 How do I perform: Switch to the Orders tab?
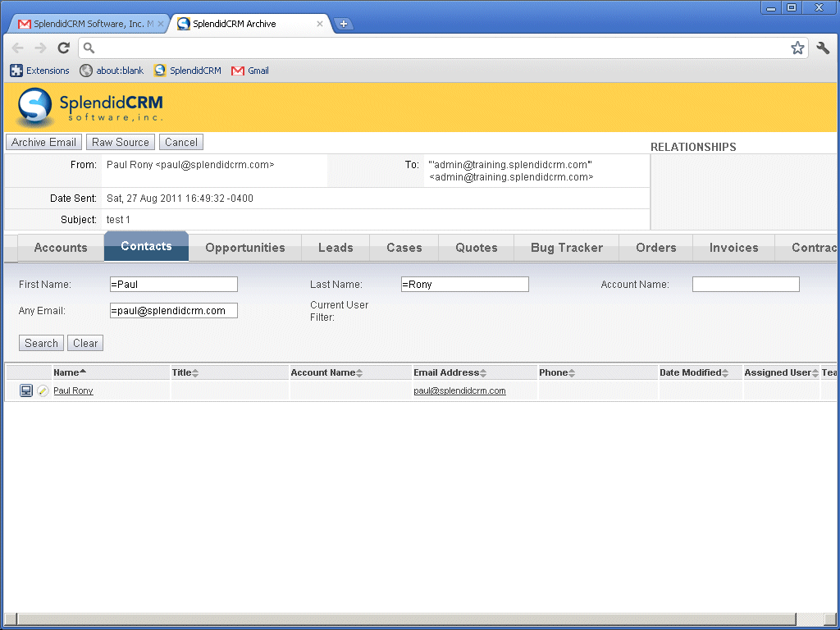(x=655, y=248)
